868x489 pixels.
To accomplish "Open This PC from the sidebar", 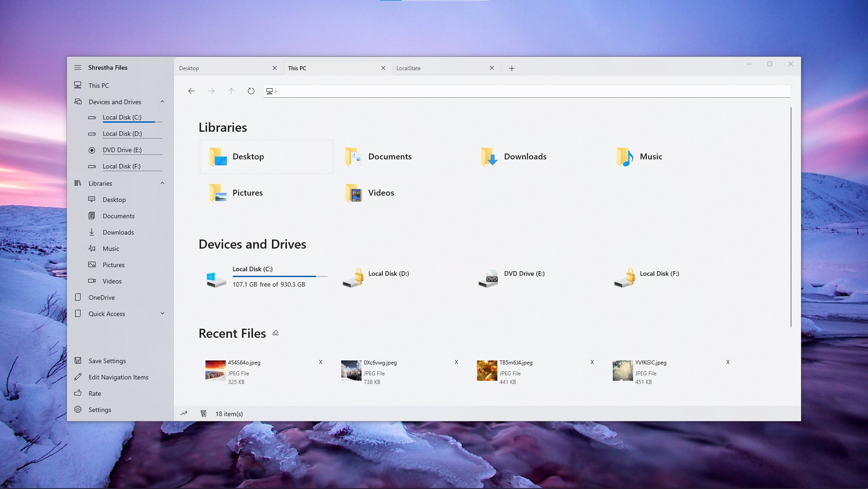I will coord(98,85).
